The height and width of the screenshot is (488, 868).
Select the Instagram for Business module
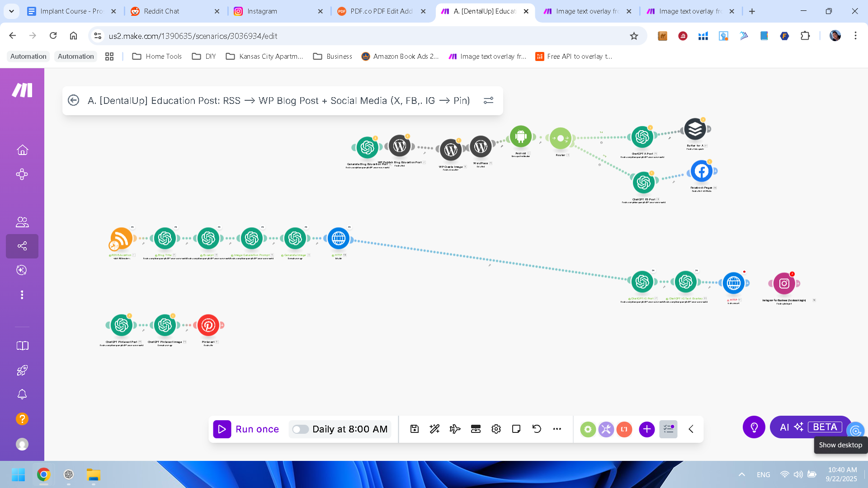point(784,284)
